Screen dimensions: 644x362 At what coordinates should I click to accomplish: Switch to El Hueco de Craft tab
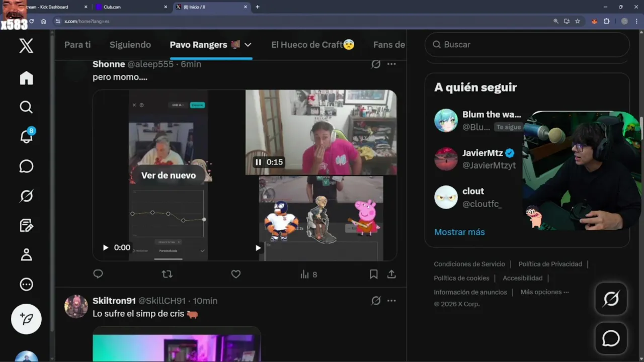tap(312, 45)
